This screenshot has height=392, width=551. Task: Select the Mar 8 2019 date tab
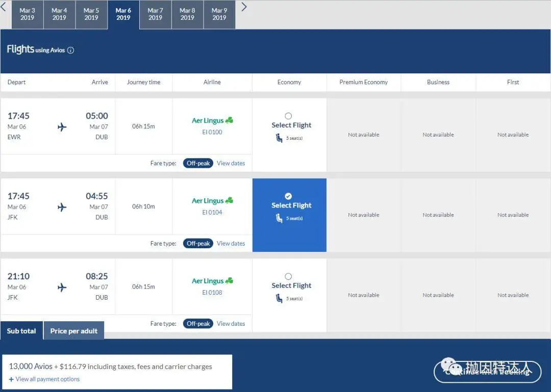point(187,14)
